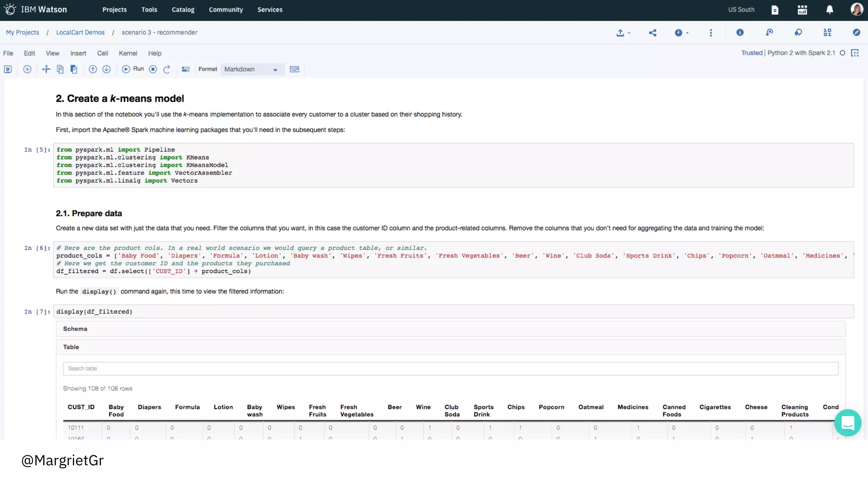Go to LocalCart Demos breadcrumb link

coord(80,33)
